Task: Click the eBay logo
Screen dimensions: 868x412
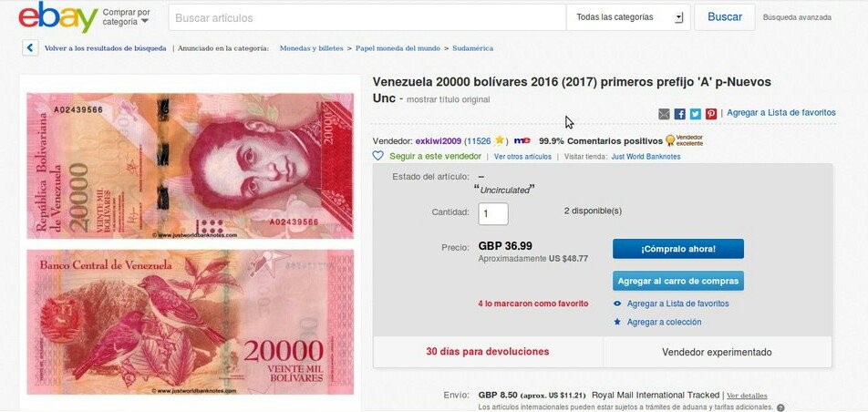Action: click(58, 17)
